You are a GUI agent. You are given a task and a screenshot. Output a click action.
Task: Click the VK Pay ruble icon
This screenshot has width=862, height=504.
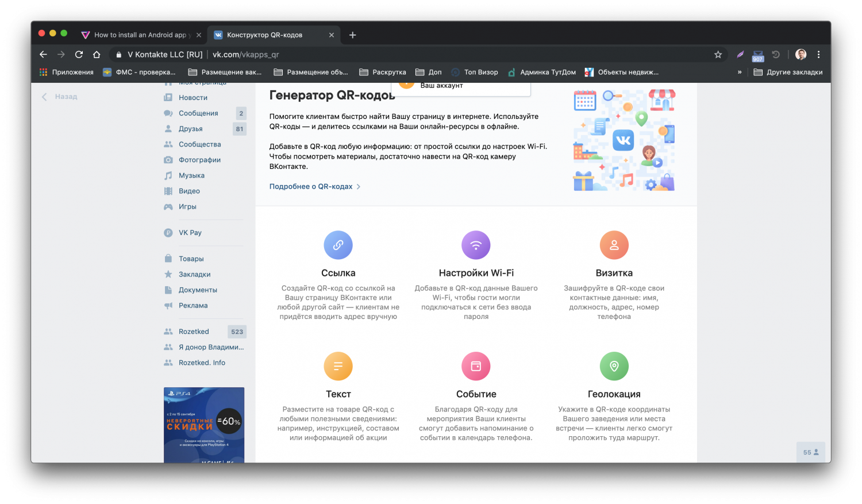[x=168, y=233]
